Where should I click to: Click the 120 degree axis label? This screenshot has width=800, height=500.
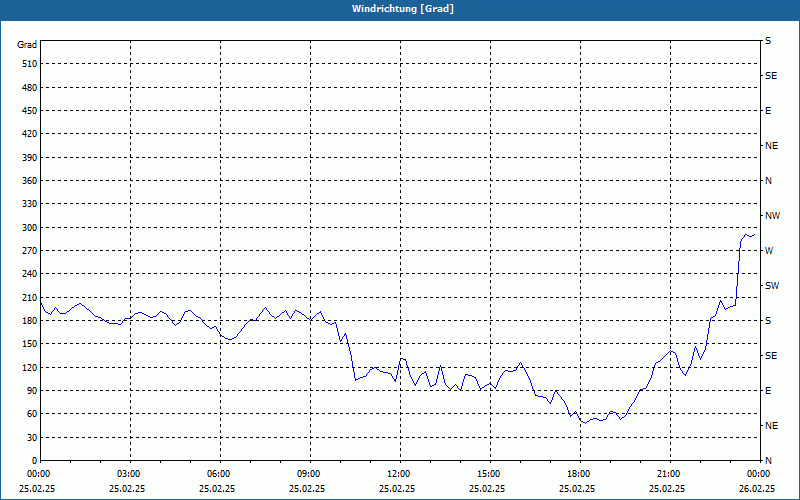click(x=30, y=367)
